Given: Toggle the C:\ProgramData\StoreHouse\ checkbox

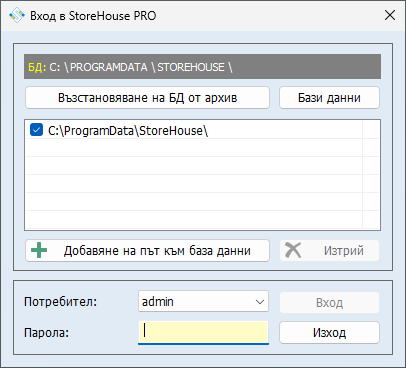Looking at the screenshot, I should 36,130.
